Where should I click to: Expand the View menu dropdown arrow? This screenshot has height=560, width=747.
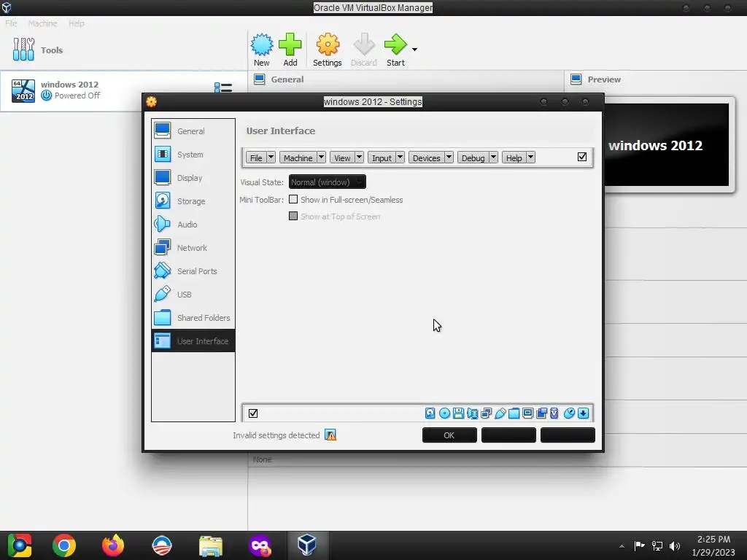(x=359, y=157)
